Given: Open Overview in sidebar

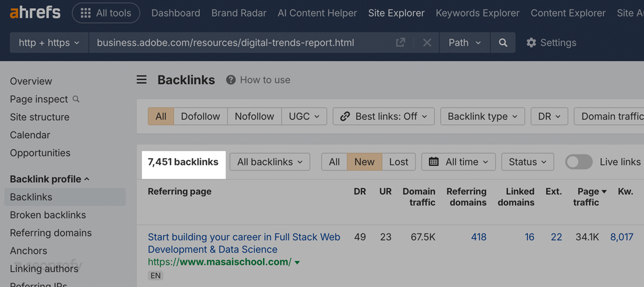Looking at the screenshot, I should [31, 81].
